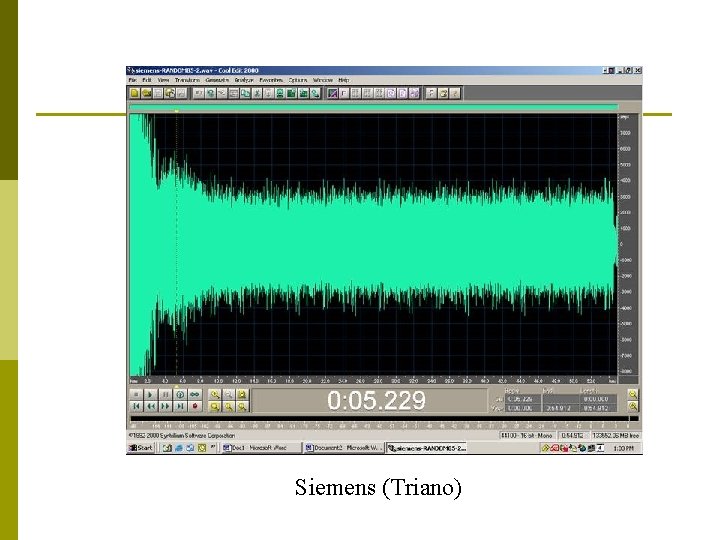720x540 pixels.
Task: Open the Help menu
Action: tap(343, 80)
